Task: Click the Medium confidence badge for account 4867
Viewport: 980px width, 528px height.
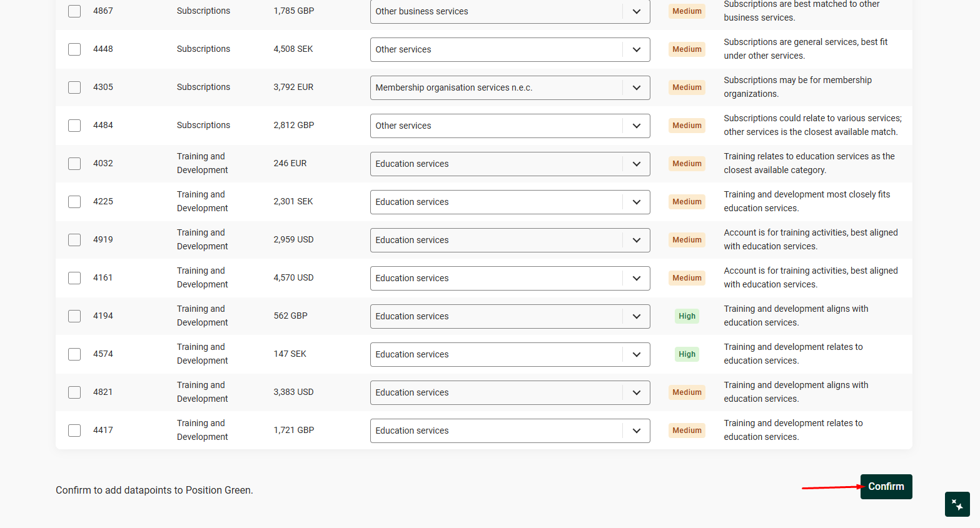Action: coord(687,11)
